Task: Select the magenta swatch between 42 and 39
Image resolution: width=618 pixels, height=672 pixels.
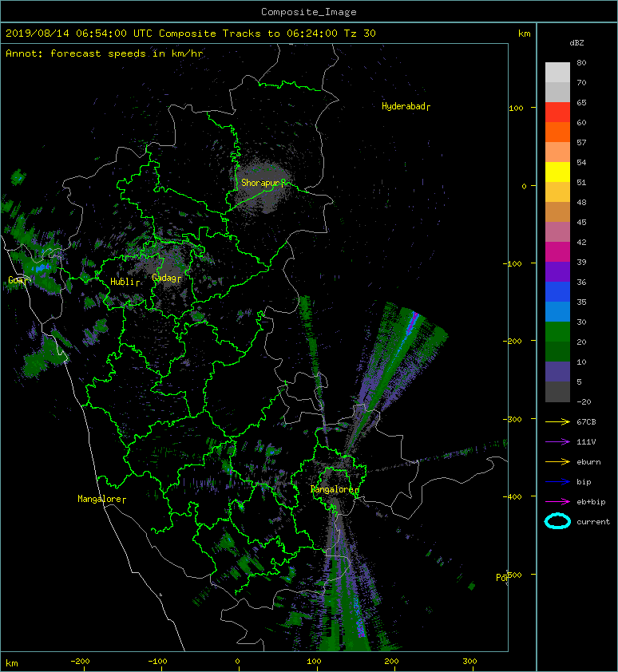Action: click(x=557, y=252)
